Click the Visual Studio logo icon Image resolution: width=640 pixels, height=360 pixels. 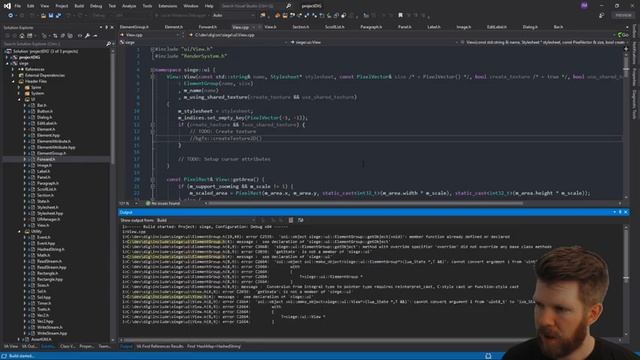coord(7,6)
